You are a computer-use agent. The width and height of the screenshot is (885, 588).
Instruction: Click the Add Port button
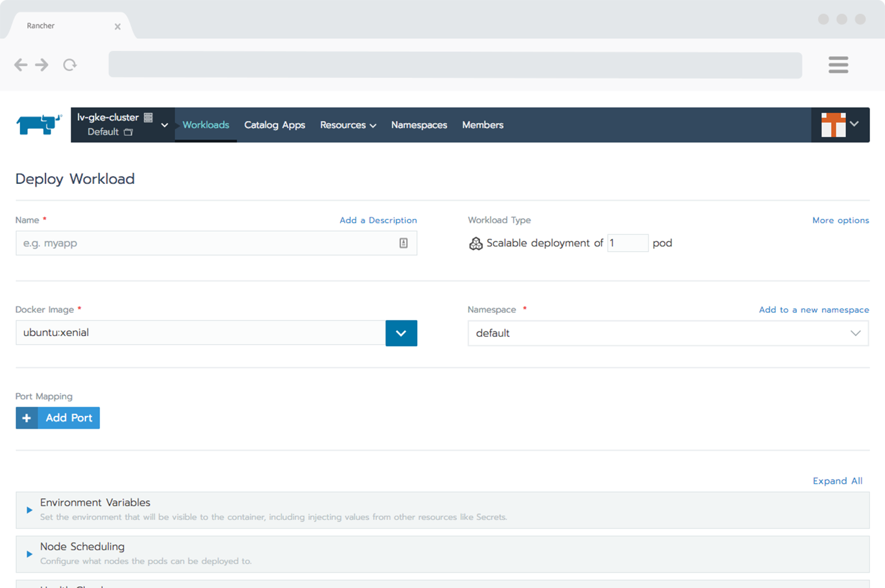pyautogui.click(x=58, y=418)
